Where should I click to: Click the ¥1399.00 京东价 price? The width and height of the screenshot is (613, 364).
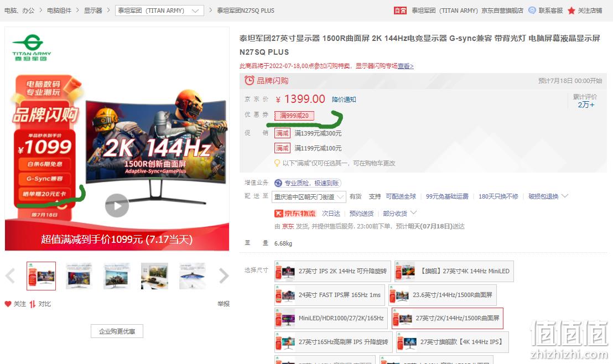[300, 100]
